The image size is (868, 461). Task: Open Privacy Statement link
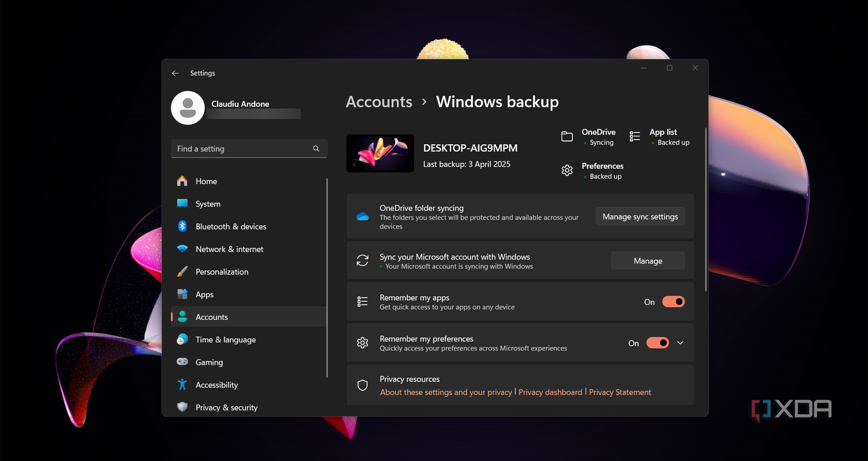[620, 392]
